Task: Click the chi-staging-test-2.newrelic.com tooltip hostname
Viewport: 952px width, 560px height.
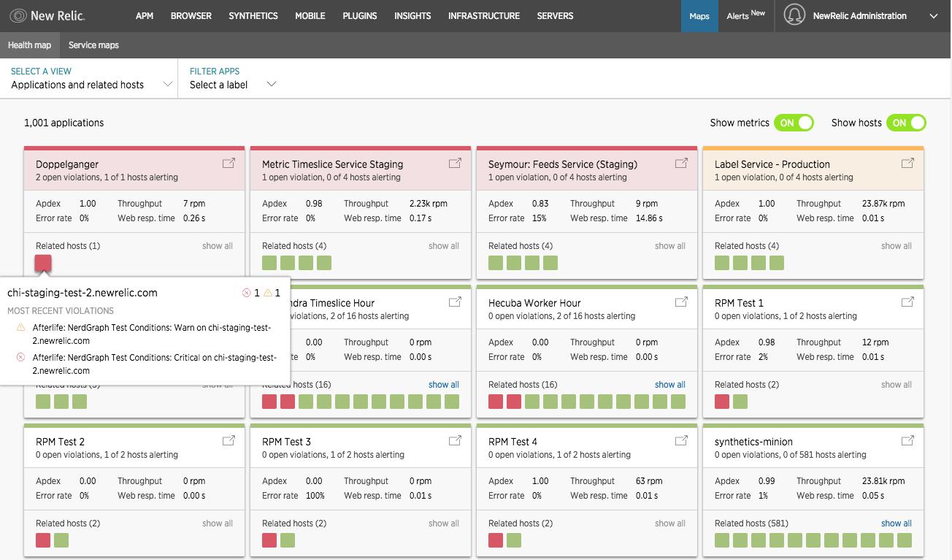Action: (82, 293)
